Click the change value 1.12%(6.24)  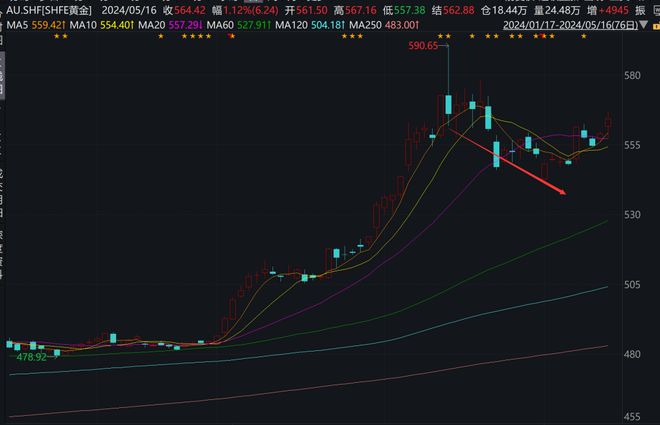(x=250, y=10)
